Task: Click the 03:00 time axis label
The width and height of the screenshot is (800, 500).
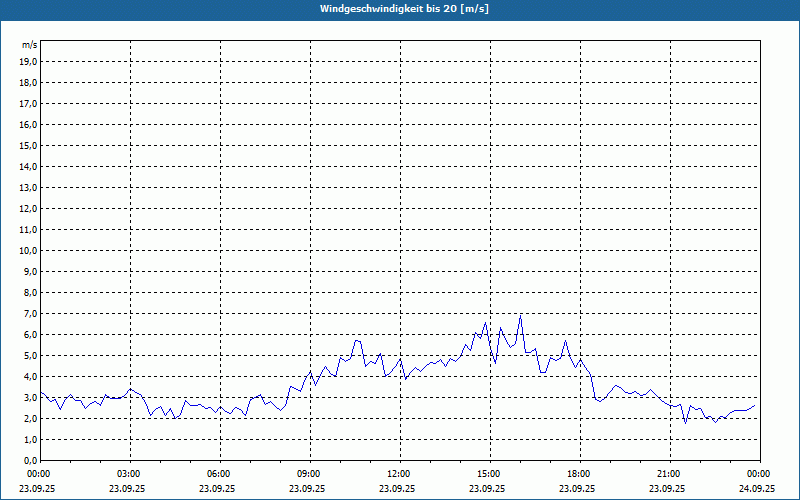Action: [129, 474]
